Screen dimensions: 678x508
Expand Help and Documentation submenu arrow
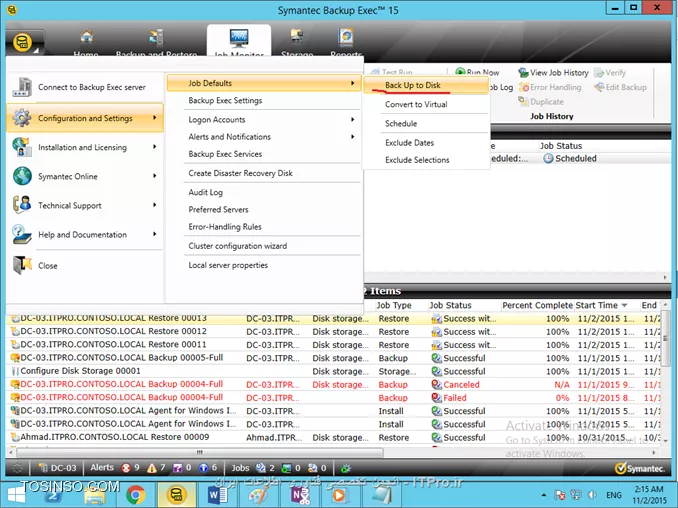pyautogui.click(x=155, y=234)
